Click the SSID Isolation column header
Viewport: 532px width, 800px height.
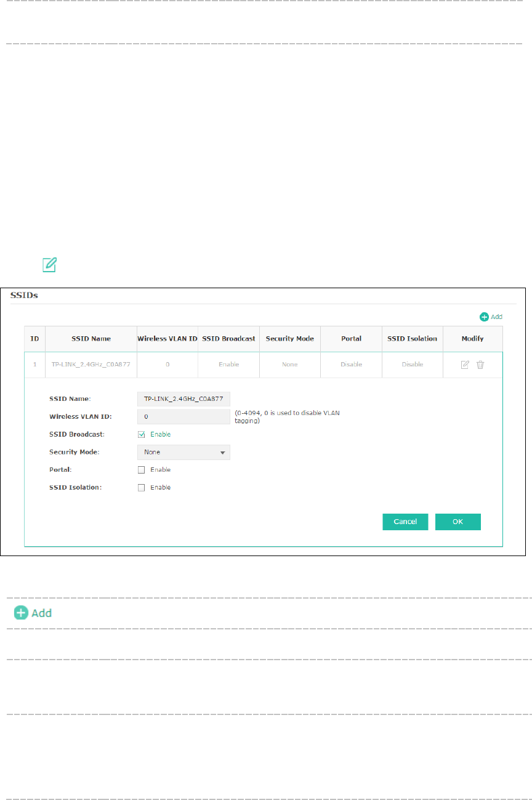pyautogui.click(x=412, y=339)
